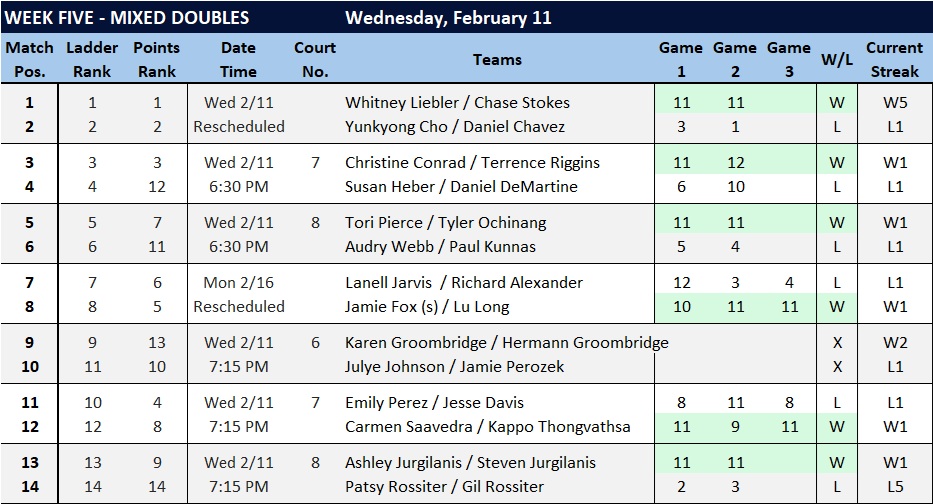Select the 'Ladder Rank' column header
This screenshot has width=933, height=504.
(92, 59)
